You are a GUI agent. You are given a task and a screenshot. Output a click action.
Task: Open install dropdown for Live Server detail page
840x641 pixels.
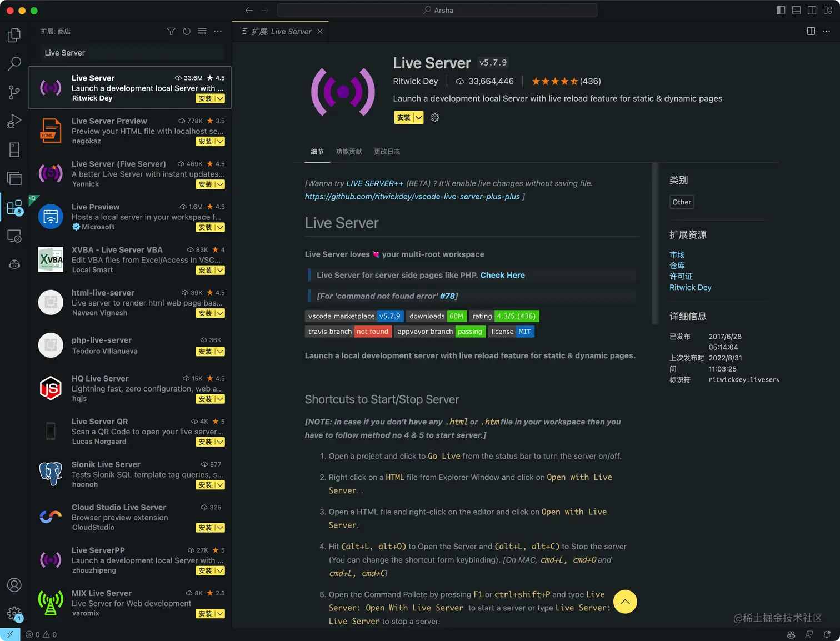pyautogui.click(x=419, y=118)
